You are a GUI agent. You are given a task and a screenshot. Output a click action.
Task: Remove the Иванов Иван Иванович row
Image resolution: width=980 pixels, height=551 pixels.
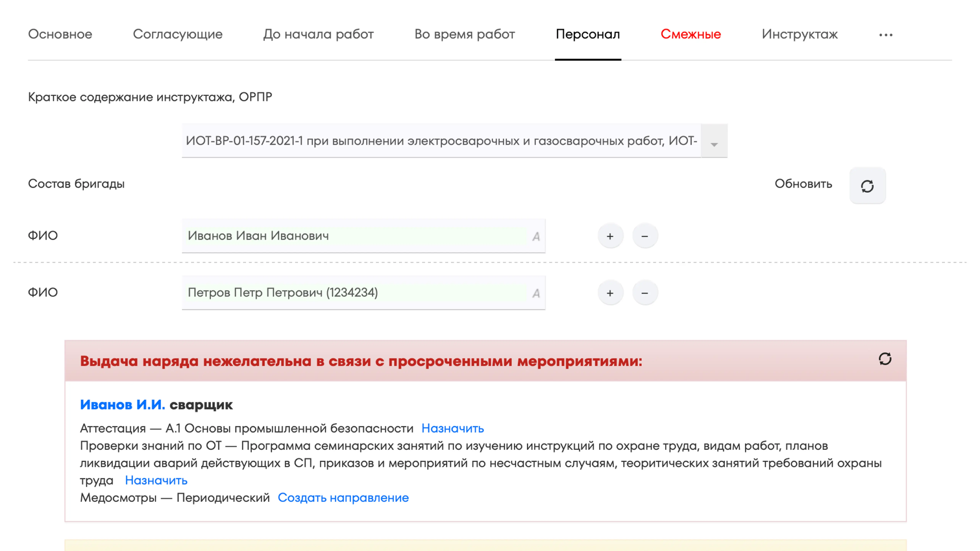644,236
